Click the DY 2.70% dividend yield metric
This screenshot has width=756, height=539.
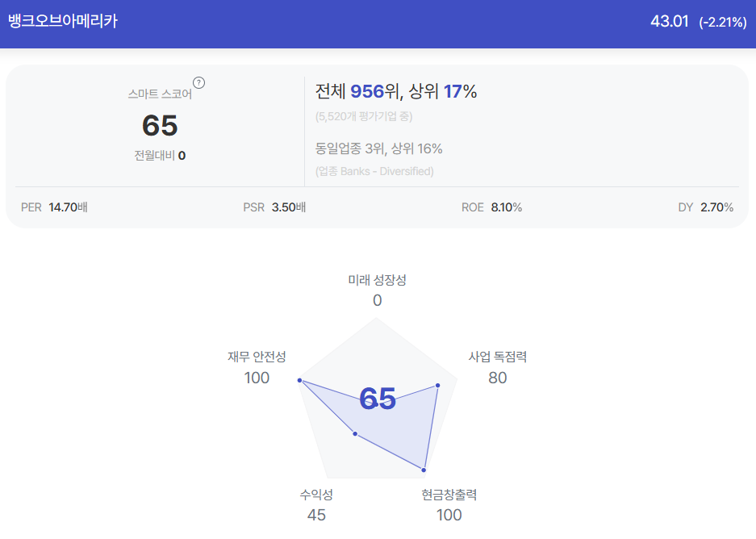[706, 207]
